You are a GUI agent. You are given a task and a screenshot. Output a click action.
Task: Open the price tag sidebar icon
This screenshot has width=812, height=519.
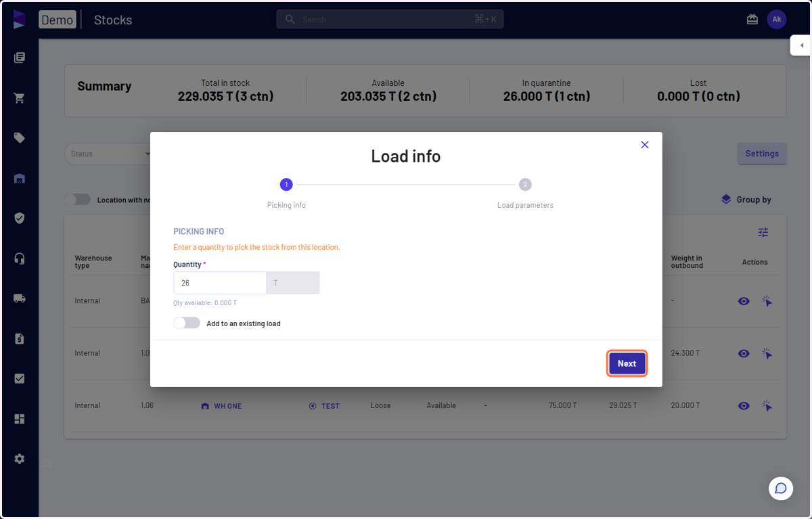[x=20, y=138]
